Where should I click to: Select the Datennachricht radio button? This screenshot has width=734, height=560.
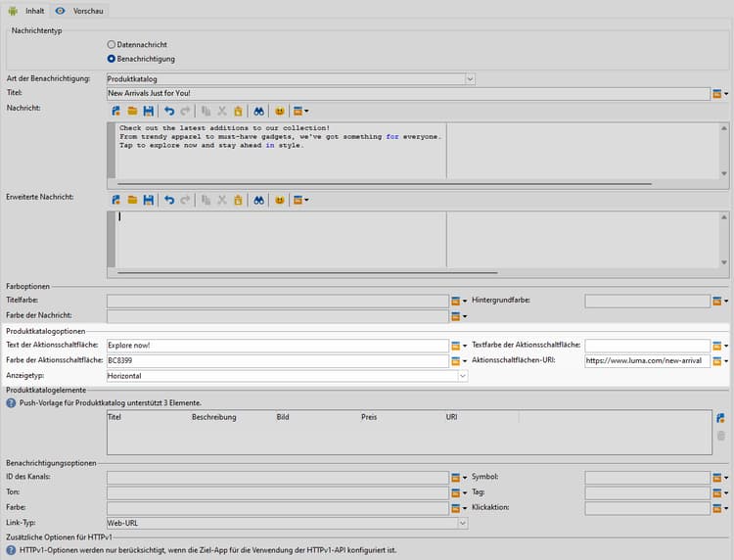point(111,44)
